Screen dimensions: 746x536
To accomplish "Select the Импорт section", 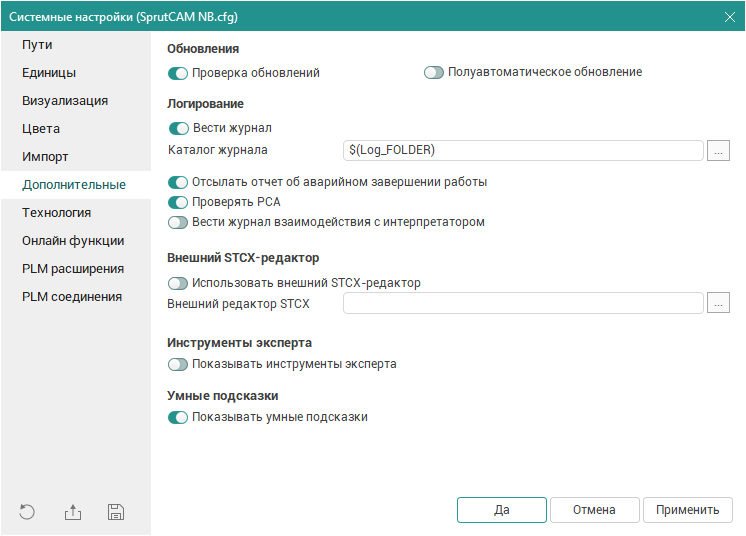I will (x=76, y=157).
